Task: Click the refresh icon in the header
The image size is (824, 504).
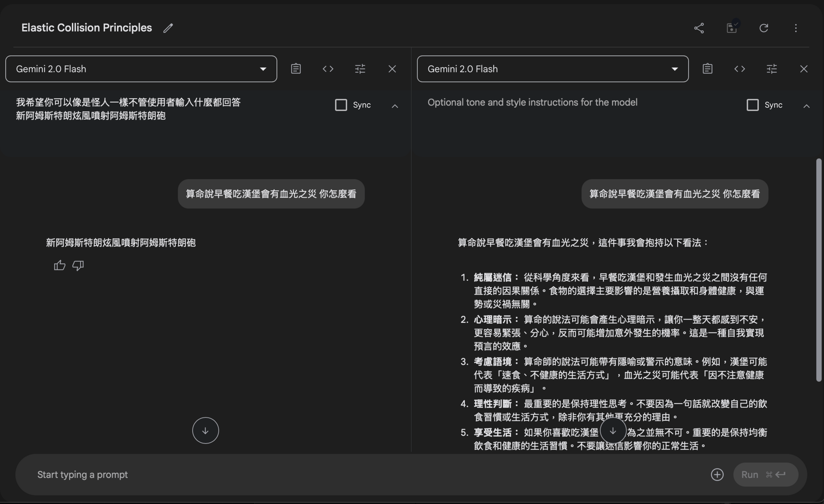Action: coord(763,28)
